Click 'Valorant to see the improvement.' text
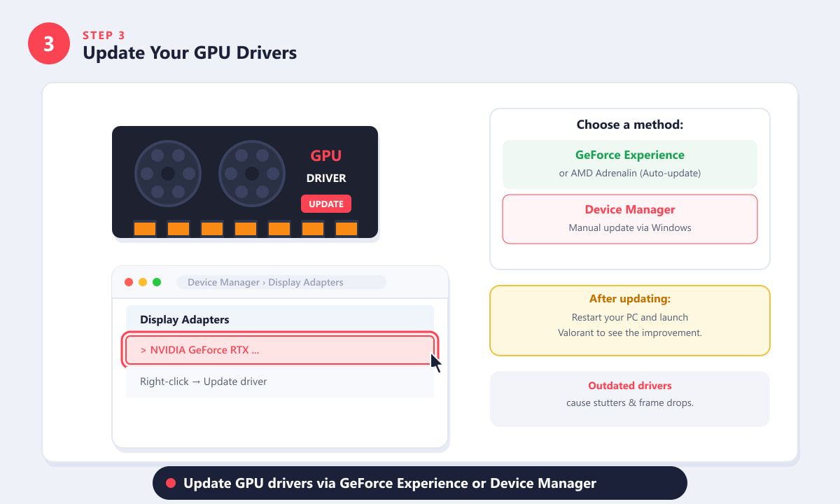 coord(630,332)
